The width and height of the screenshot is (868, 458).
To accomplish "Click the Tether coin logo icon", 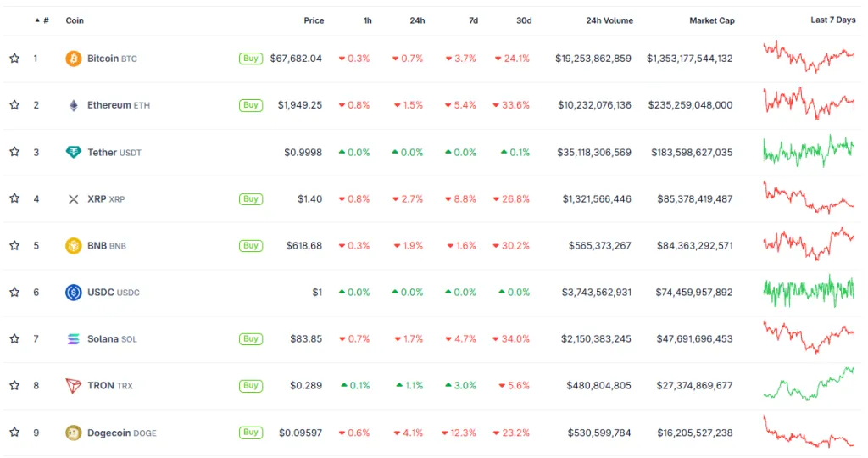I will coord(74,153).
